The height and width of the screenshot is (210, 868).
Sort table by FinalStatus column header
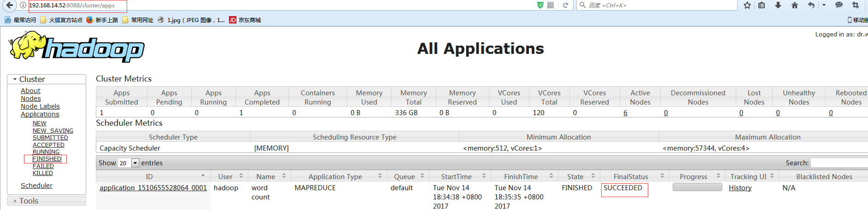630,177
